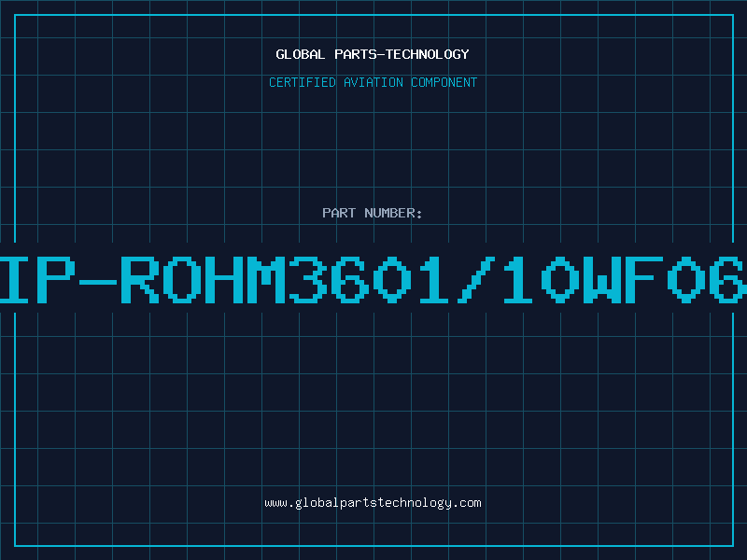Click the digits 01 before the slash

(411, 279)
